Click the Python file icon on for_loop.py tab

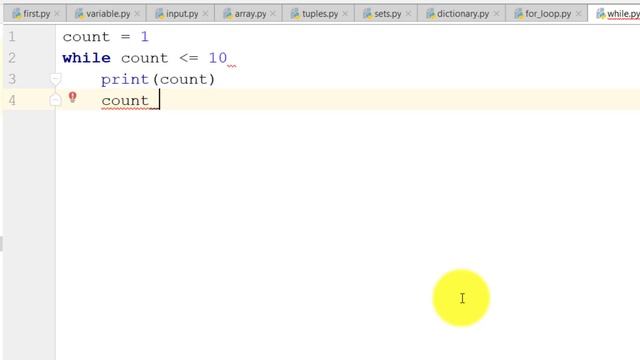pos(518,14)
